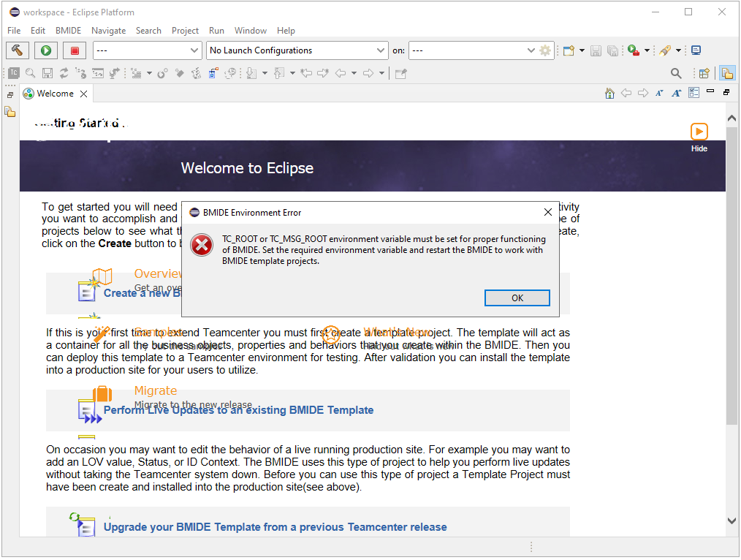The image size is (741, 560).
Task: Click the pen highlighter toolbar icon
Action: click(666, 50)
